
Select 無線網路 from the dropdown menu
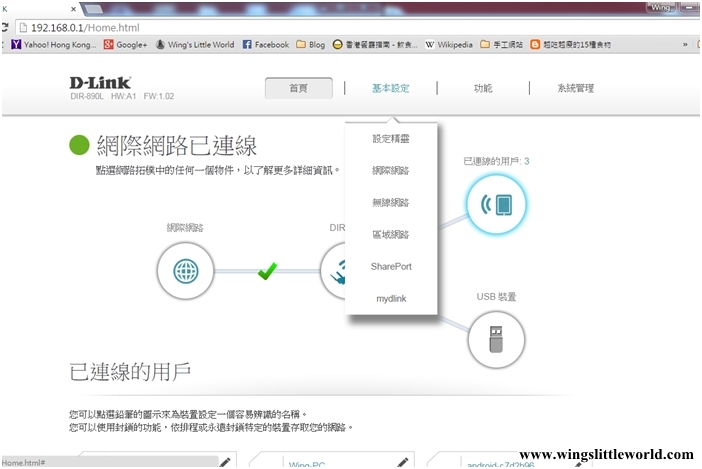pos(390,203)
